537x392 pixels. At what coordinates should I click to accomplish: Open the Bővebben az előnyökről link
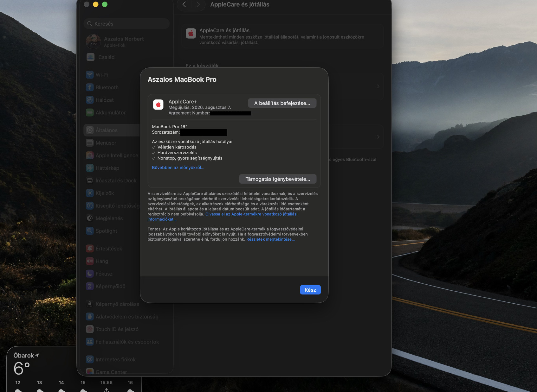(x=178, y=168)
